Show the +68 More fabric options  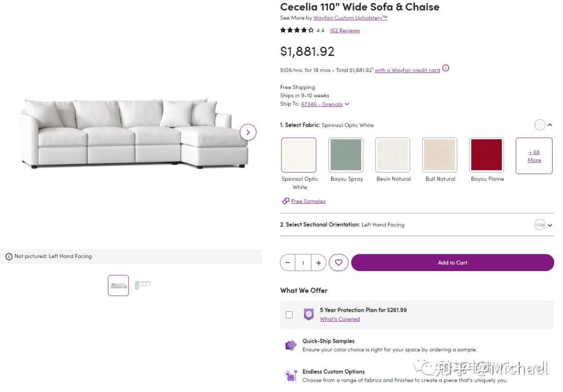(x=534, y=156)
